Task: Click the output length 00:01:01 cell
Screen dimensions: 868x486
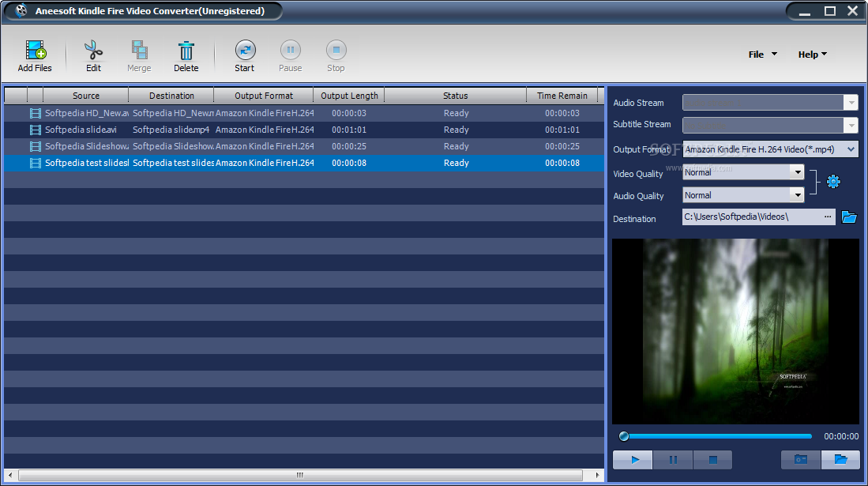Action: click(349, 130)
